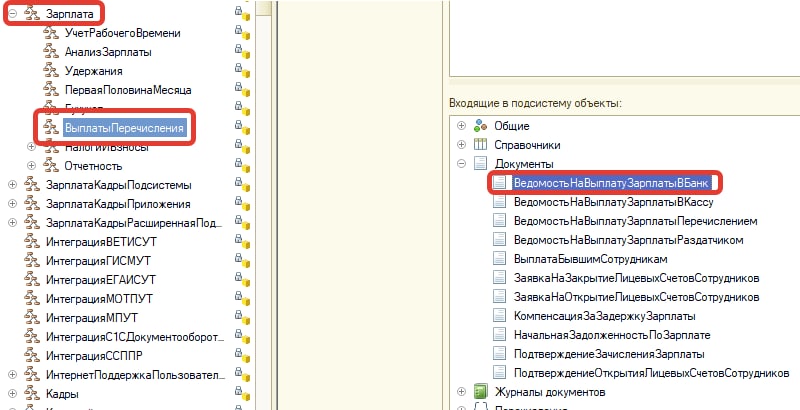
Task: Select ВедомостьНаВыплатуЗарплатыРаздатчиком document
Action: coord(629,240)
